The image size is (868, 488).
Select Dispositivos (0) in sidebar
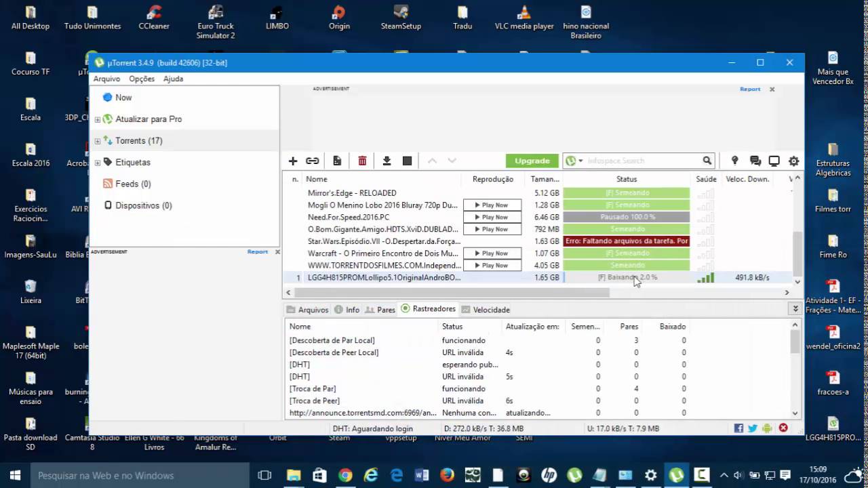[144, 205]
